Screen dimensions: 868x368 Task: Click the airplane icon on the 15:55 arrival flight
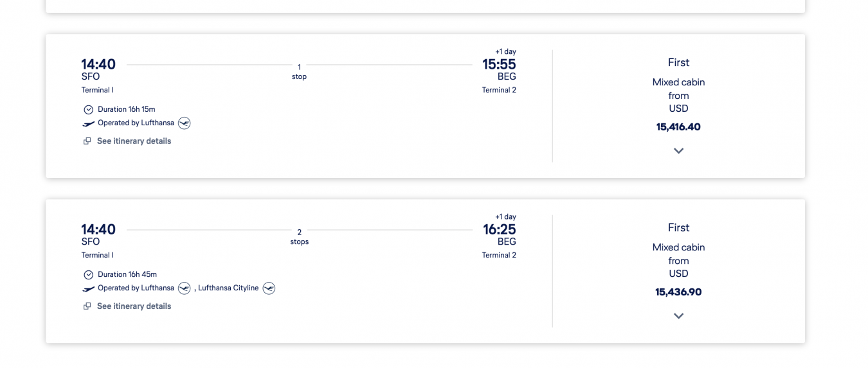click(89, 123)
